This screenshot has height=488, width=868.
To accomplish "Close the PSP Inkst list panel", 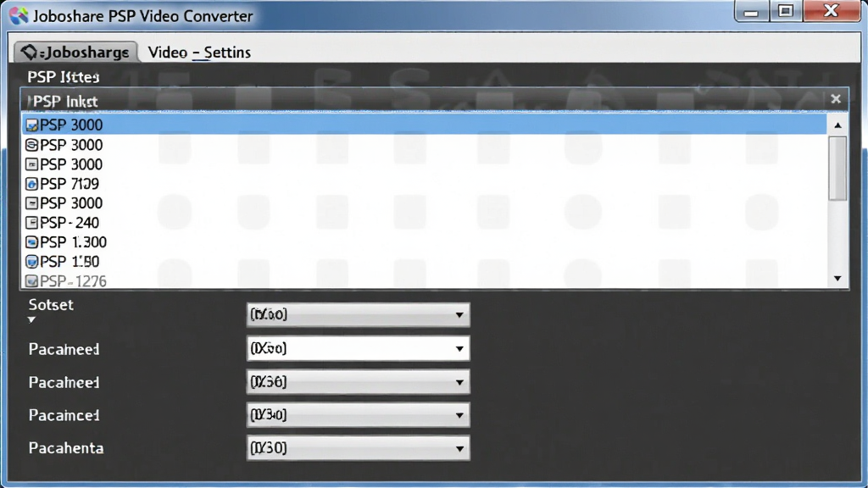I will [x=836, y=99].
